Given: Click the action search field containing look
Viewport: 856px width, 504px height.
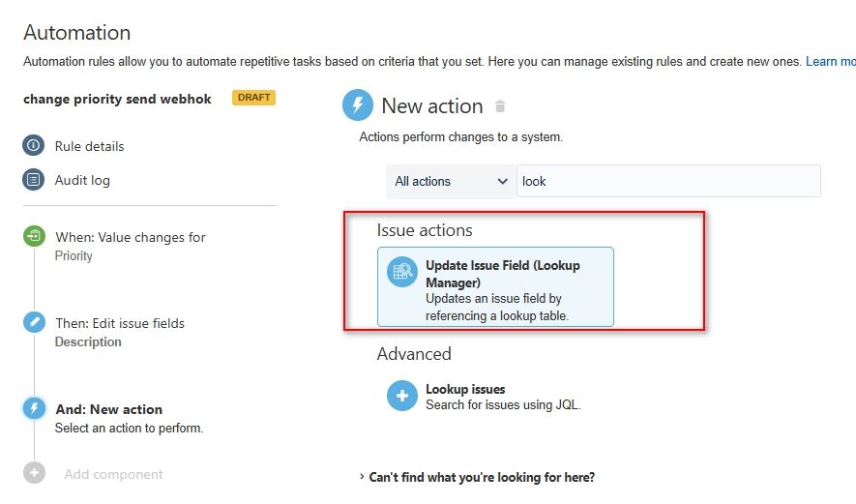Looking at the screenshot, I should point(668,181).
